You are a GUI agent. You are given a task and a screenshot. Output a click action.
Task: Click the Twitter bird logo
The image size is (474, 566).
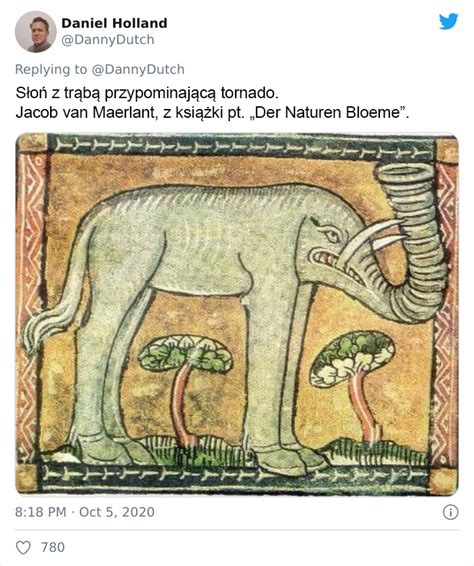[x=448, y=22]
